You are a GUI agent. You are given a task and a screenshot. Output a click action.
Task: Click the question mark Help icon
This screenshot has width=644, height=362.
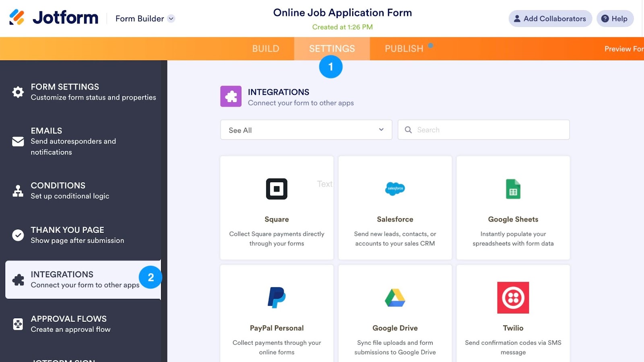pyautogui.click(x=605, y=19)
